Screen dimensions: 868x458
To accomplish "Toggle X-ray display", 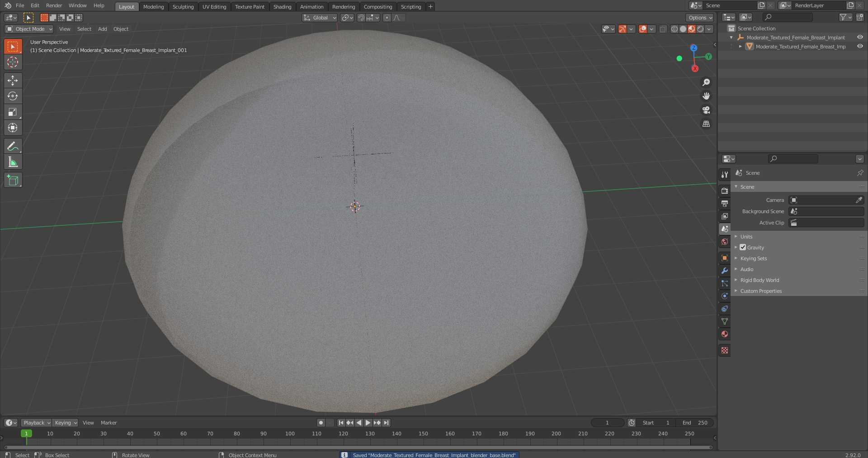I will pyautogui.click(x=663, y=29).
